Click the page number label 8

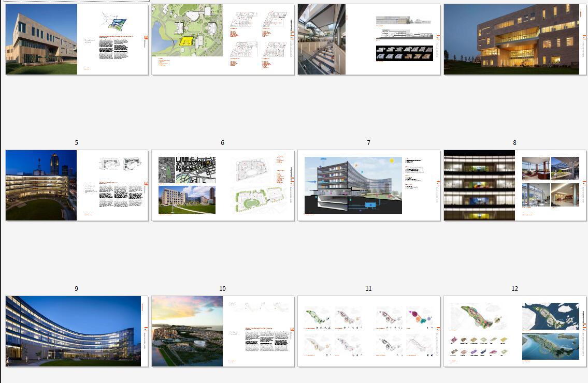click(514, 143)
